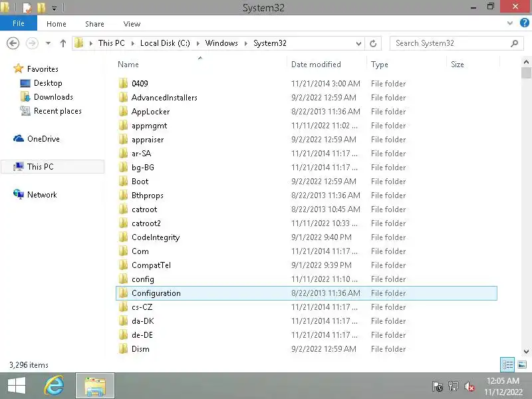
Task: Expand dropdown arrow after Windows breadcrumb
Action: [x=245, y=43]
